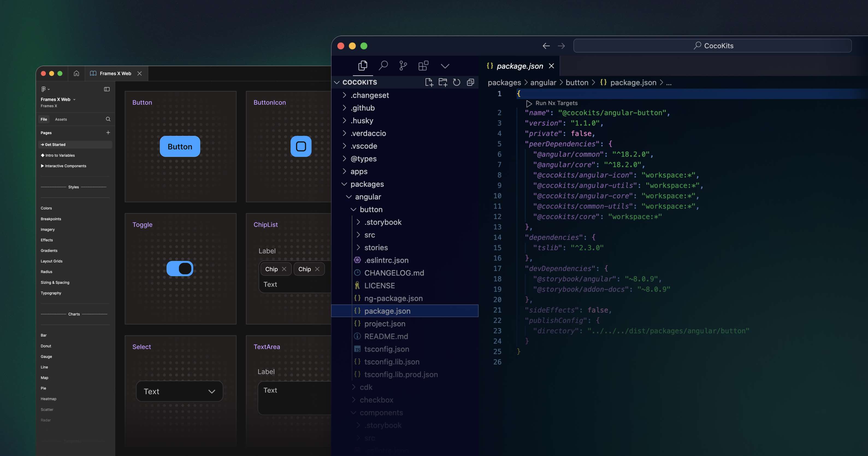Collapse the left panel with the sidebar toggle
The width and height of the screenshot is (868, 456).
point(107,89)
